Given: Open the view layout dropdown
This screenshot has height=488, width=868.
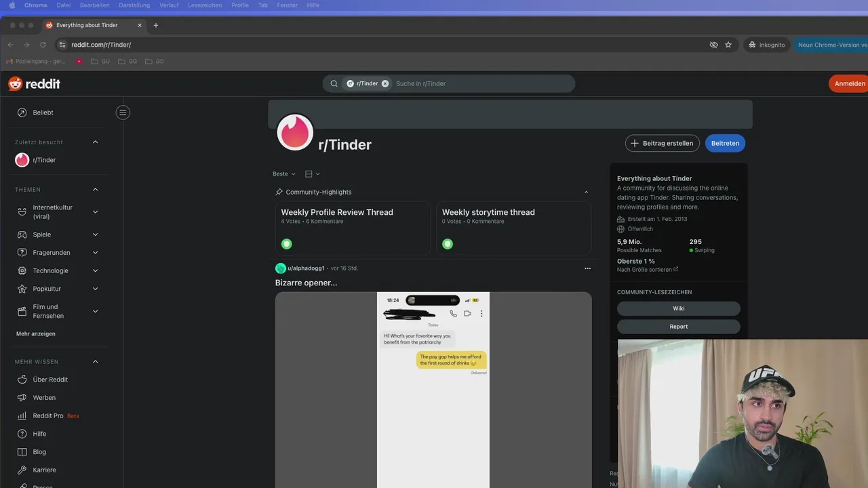Looking at the screenshot, I should point(312,174).
